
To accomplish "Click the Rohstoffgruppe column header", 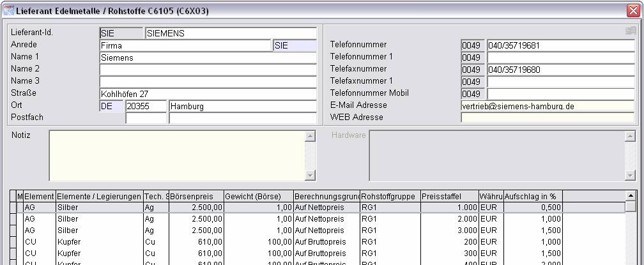I will (390, 196).
